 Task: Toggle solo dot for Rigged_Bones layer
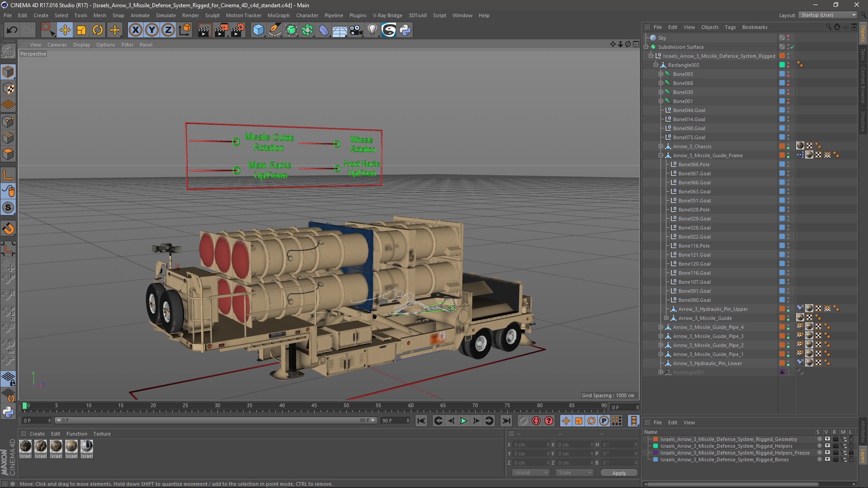[x=819, y=460]
